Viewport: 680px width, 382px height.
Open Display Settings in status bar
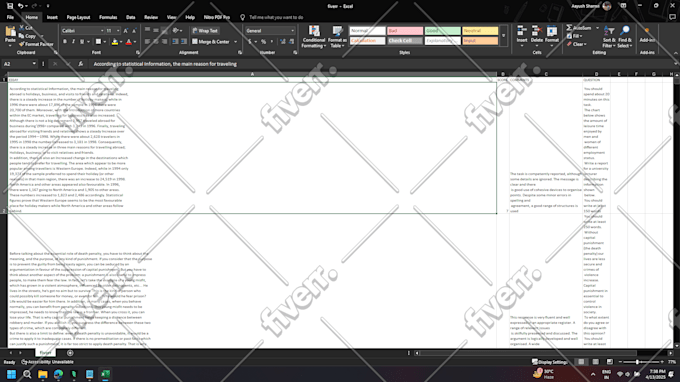click(x=549, y=362)
